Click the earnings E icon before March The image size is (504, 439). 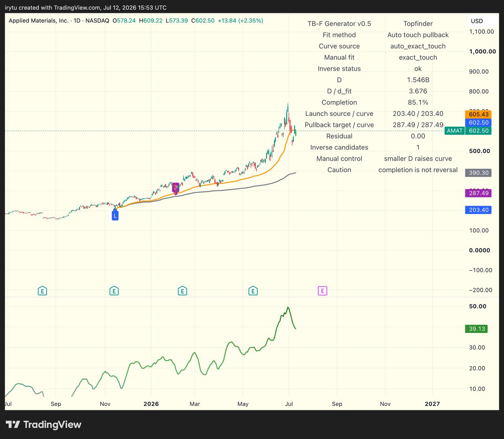tap(182, 291)
